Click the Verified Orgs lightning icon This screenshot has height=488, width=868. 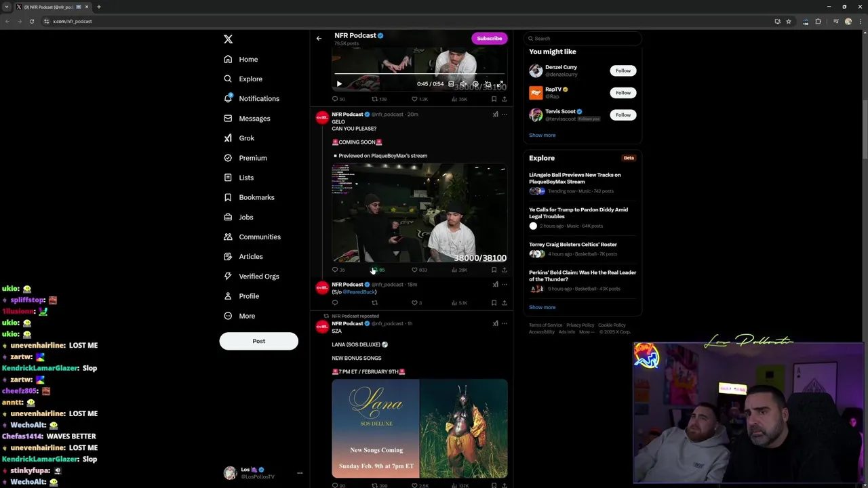[x=228, y=276]
